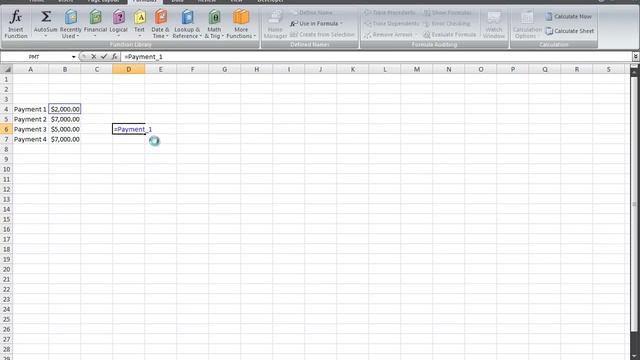Open the Name Box dropdown arrow
This screenshot has height=360, width=640.
pyautogui.click(x=73, y=57)
